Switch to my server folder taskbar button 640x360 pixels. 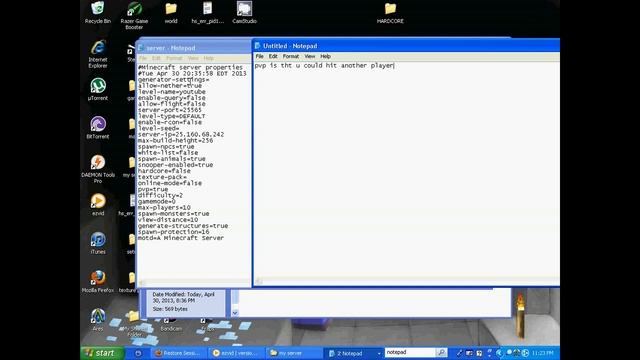coord(293,353)
